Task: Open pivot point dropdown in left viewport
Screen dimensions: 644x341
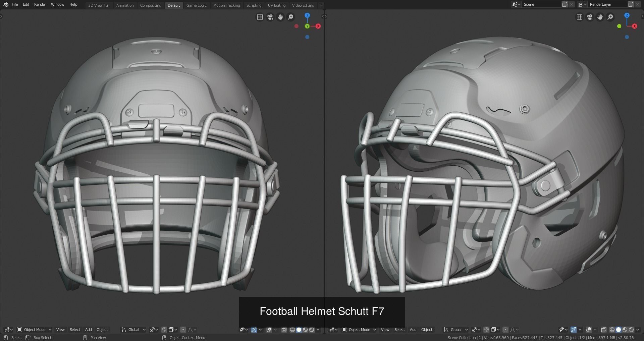Action: tap(154, 330)
